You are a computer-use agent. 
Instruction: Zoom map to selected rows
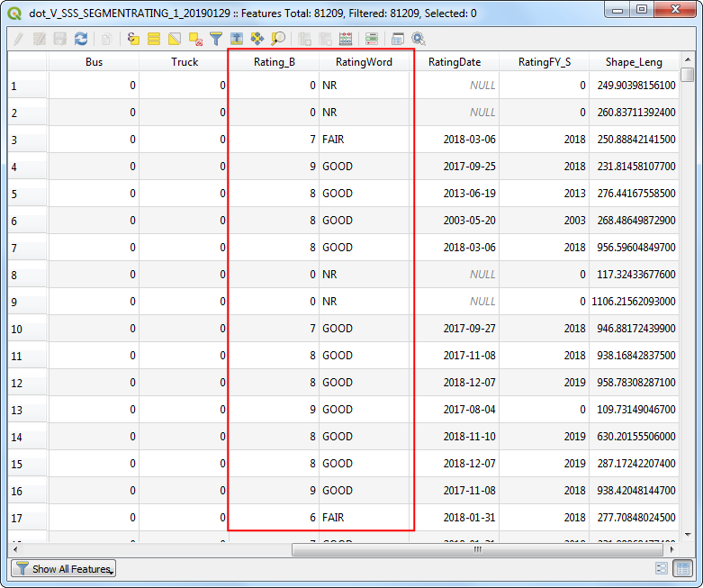point(278,39)
